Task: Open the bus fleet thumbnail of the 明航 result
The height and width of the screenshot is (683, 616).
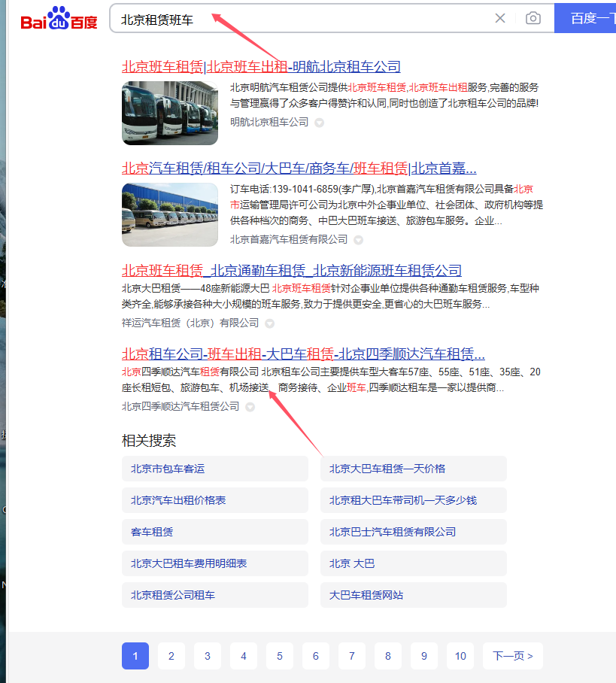Action: [x=170, y=114]
